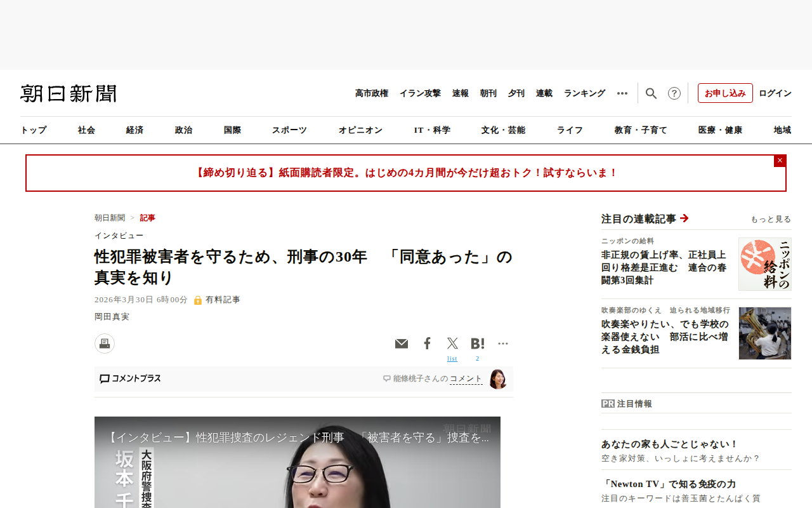Select the オピニオン section tab
Image resolution: width=812 pixels, height=508 pixels.
(x=361, y=130)
